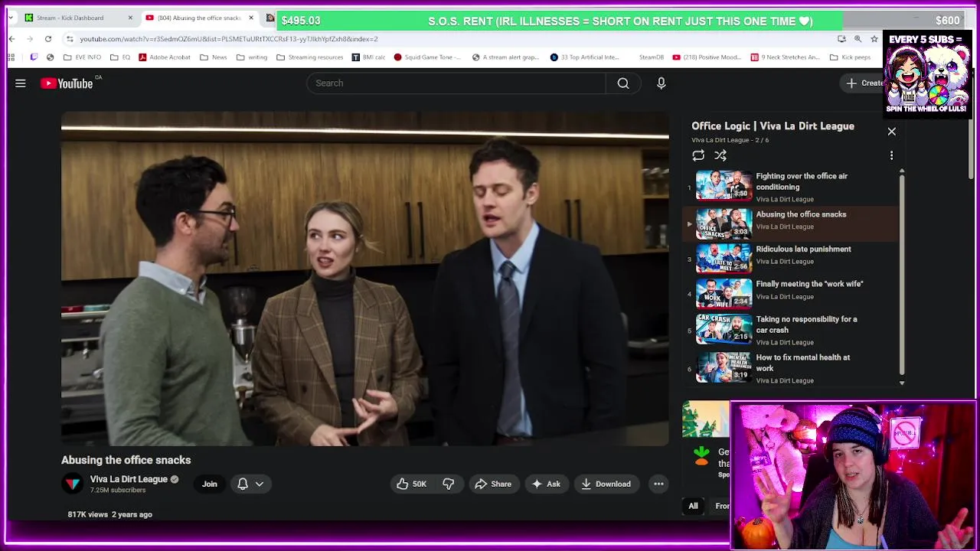This screenshot has height=551, width=980.
Task: Go back in browser
Action: click(x=11, y=39)
